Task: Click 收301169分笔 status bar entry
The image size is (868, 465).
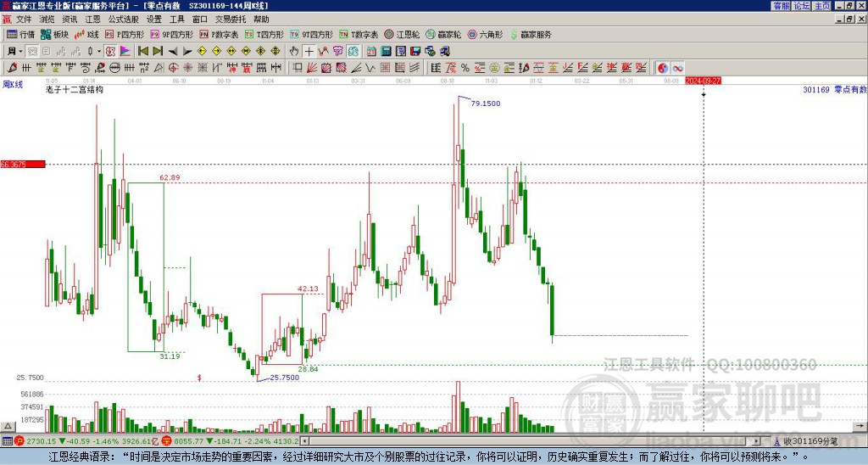Action: pos(810,442)
